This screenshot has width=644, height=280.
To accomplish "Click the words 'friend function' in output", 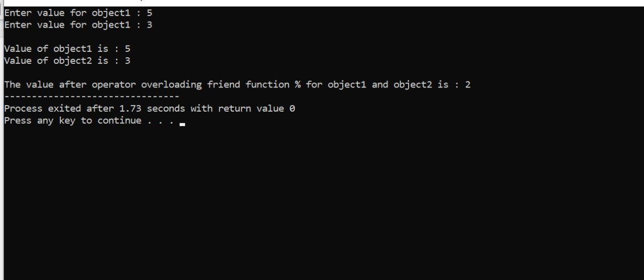I will tap(249, 84).
